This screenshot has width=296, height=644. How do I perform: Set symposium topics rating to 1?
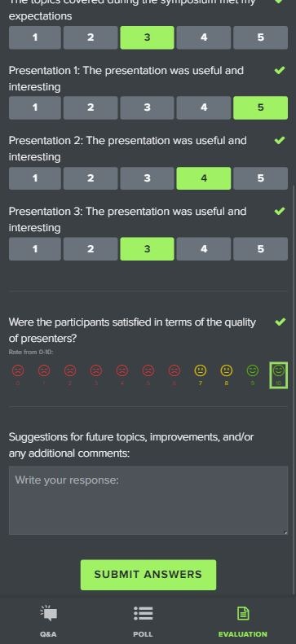(x=35, y=37)
